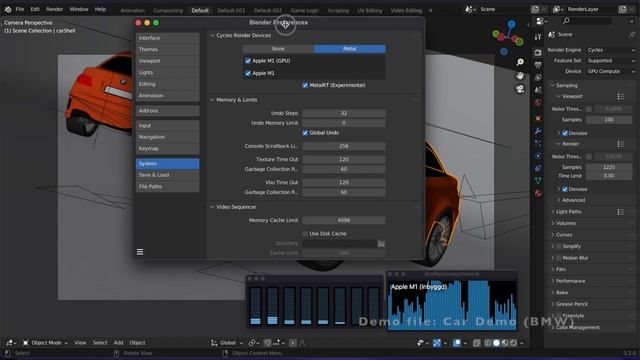Viewport: 640px width, 360px height.
Task: Open the Device GPU Compute dropdown
Action: click(611, 71)
